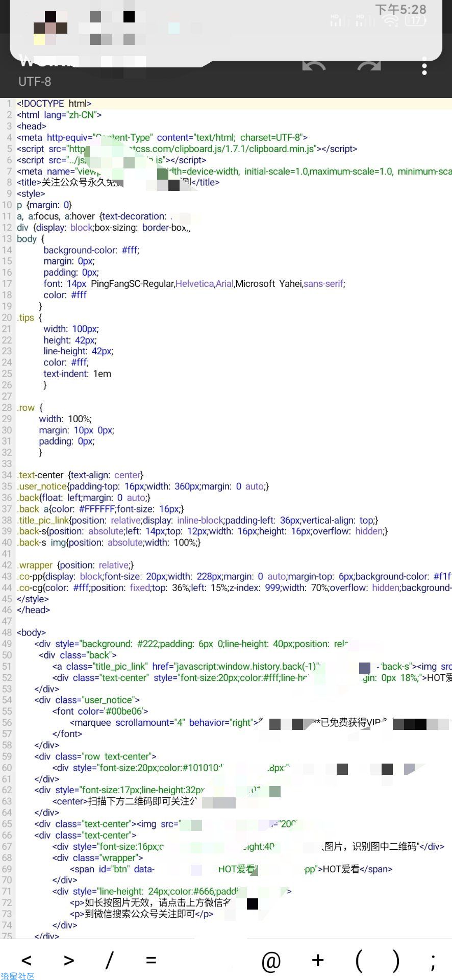Click 'background-color: #fff;' line
The height and width of the screenshot is (980, 452).
pyautogui.click(x=91, y=250)
